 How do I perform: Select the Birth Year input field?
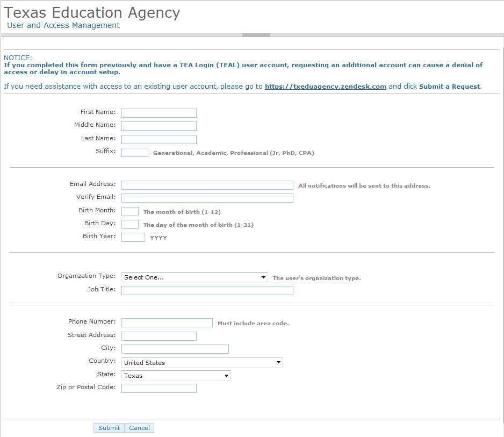tap(133, 237)
